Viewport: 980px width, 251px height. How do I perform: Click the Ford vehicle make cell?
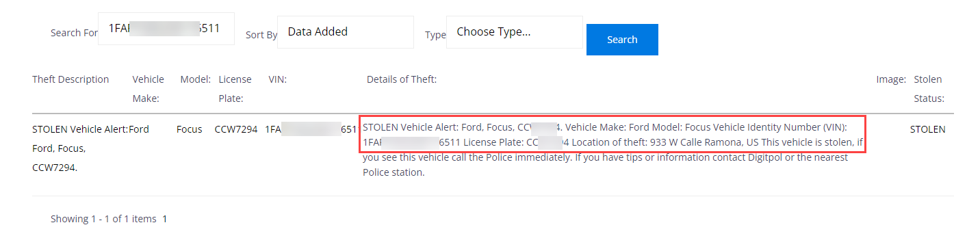coord(139,129)
